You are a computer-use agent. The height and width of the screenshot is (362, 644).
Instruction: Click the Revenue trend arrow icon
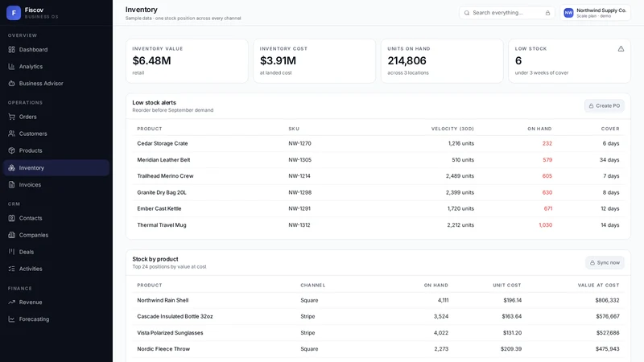tap(11, 302)
